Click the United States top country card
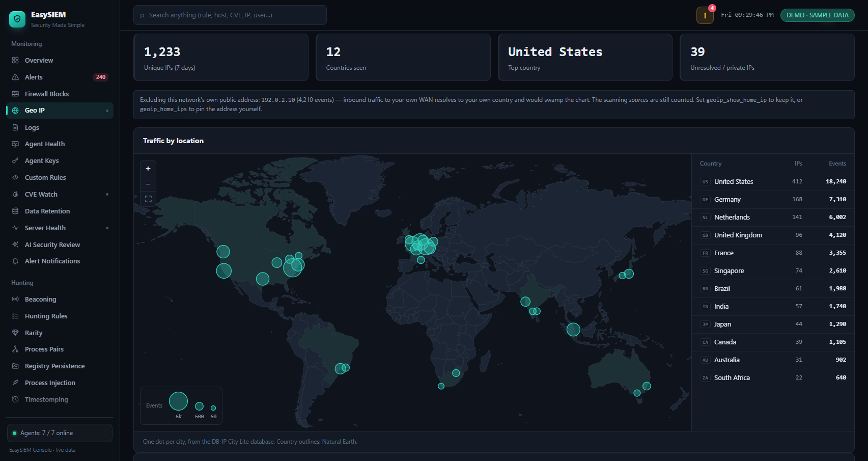 click(x=585, y=58)
